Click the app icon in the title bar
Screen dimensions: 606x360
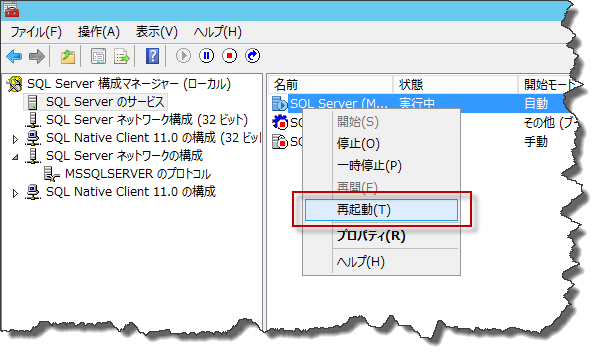pyautogui.click(x=11, y=10)
